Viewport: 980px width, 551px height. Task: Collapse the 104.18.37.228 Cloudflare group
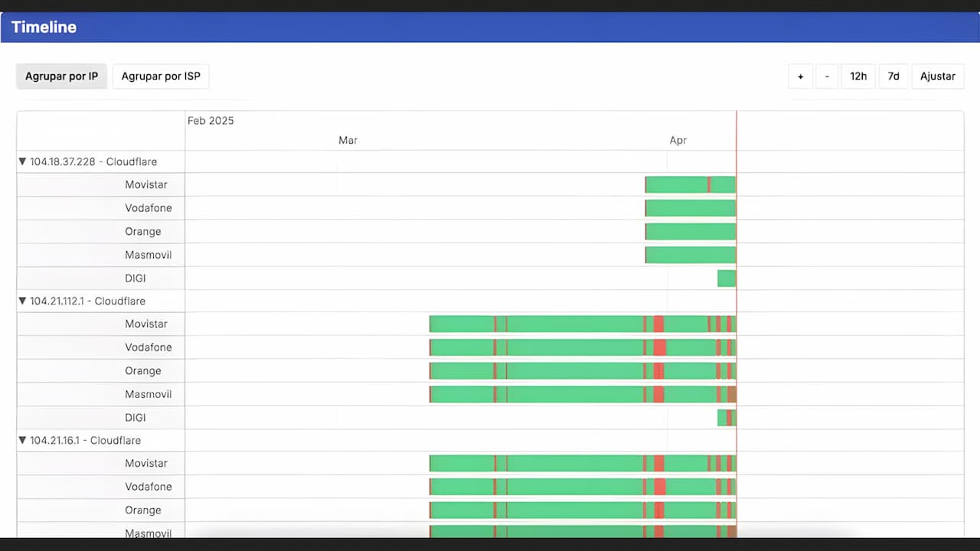click(22, 161)
